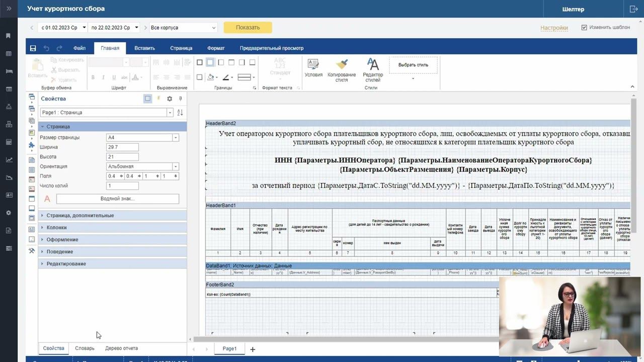Activate the Копирование стиля style copier

[x=342, y=70]
